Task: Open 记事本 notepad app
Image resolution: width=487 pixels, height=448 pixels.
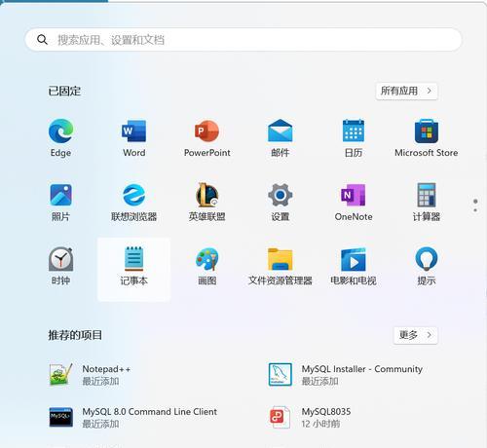Action: coord(133,269)
